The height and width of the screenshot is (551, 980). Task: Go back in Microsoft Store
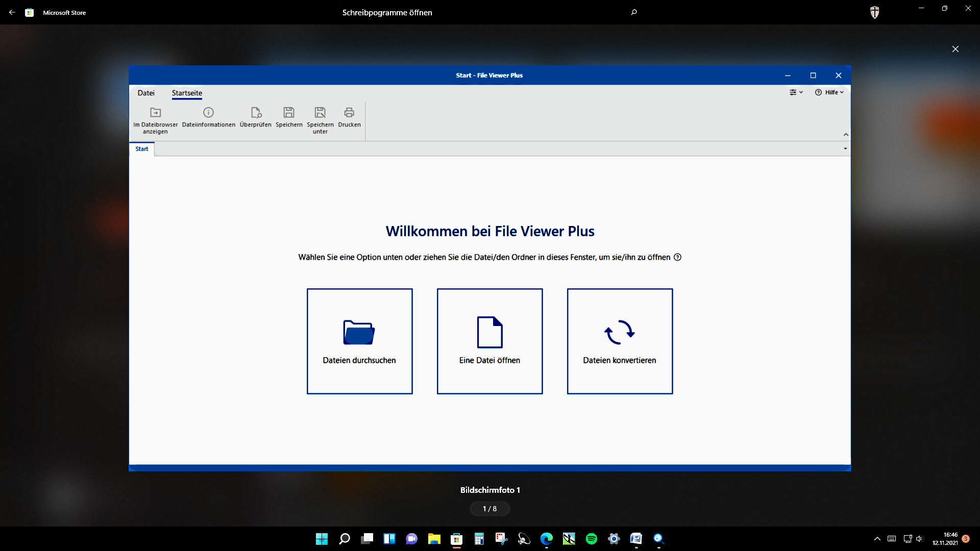coord(12,12)
